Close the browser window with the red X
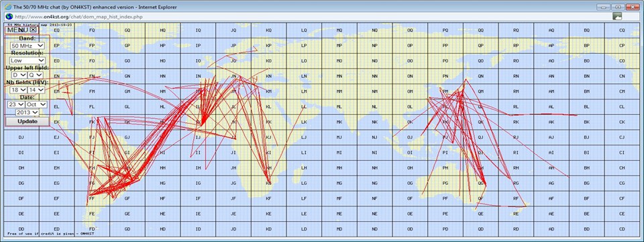Viewport: 644px width, 242px height. pos(632,7)
